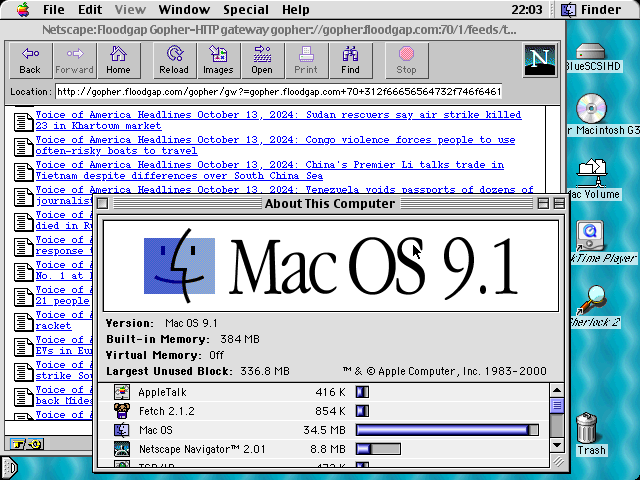
Task: Click the Netscape Navigator memory usage bar
Action: click(378, 449)
